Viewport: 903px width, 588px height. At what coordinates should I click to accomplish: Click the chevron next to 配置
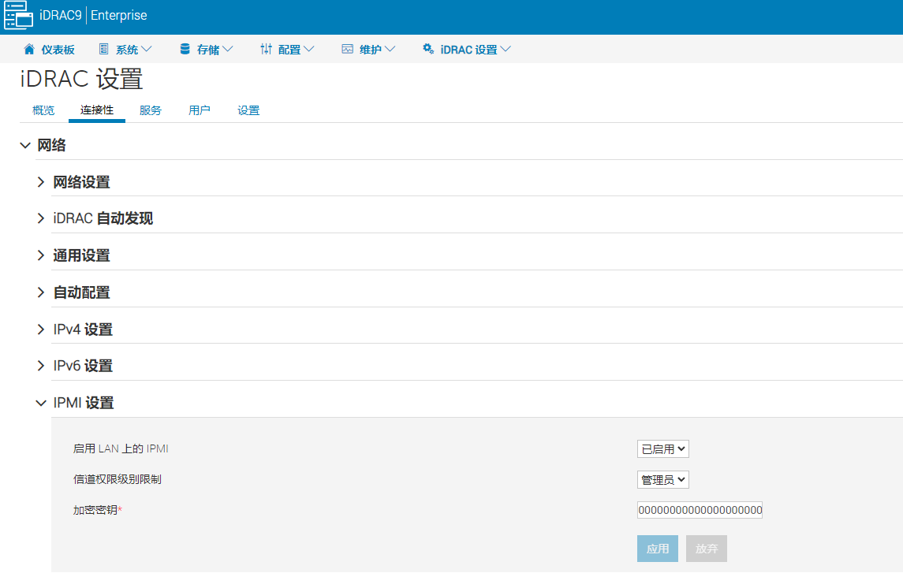pos(308,50)
